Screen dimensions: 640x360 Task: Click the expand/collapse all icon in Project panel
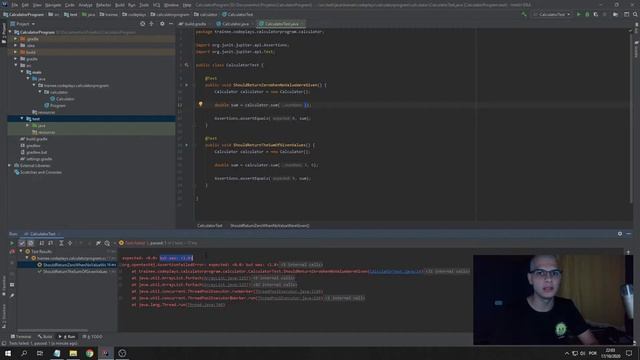tap(151, 24)
